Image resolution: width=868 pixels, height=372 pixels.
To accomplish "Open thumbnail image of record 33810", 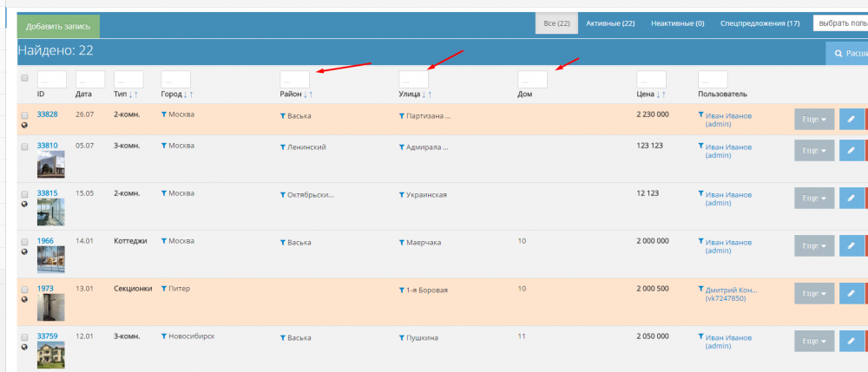I will click(x=51, y=164).
